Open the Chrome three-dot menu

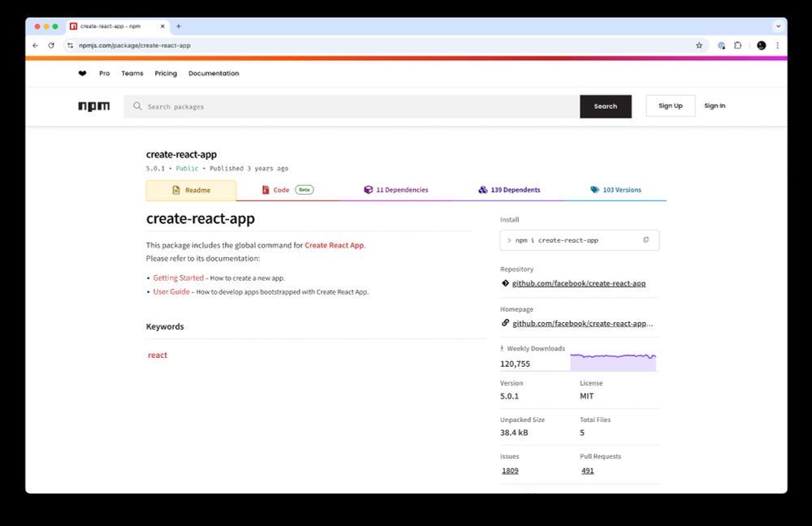[x=777, y=45]
